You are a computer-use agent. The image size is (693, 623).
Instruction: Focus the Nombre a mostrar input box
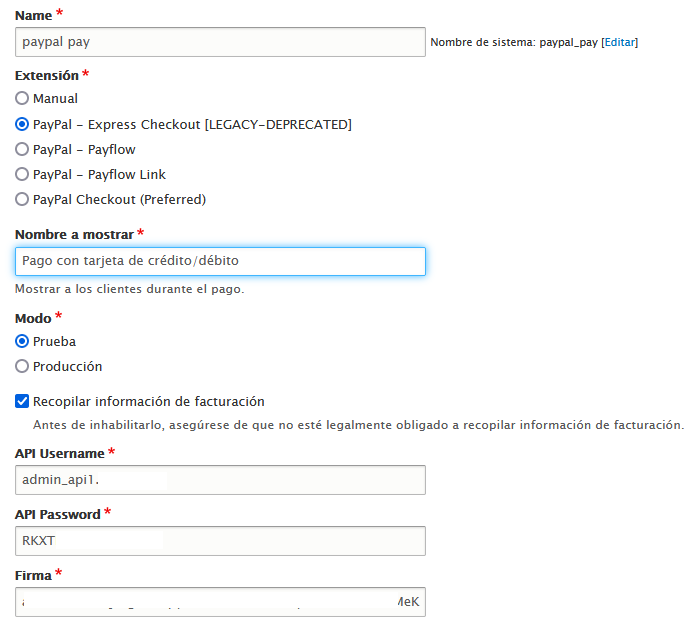[x=220, y=262]
